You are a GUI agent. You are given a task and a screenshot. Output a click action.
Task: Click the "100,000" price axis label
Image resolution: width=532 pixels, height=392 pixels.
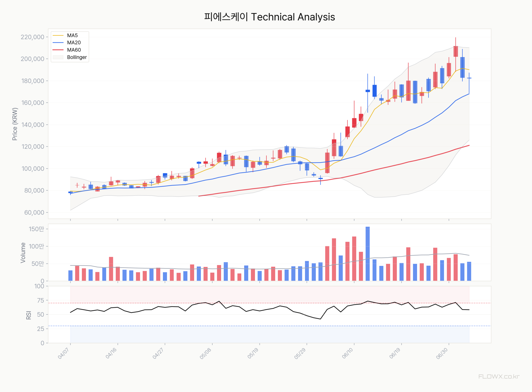point(33,169)
